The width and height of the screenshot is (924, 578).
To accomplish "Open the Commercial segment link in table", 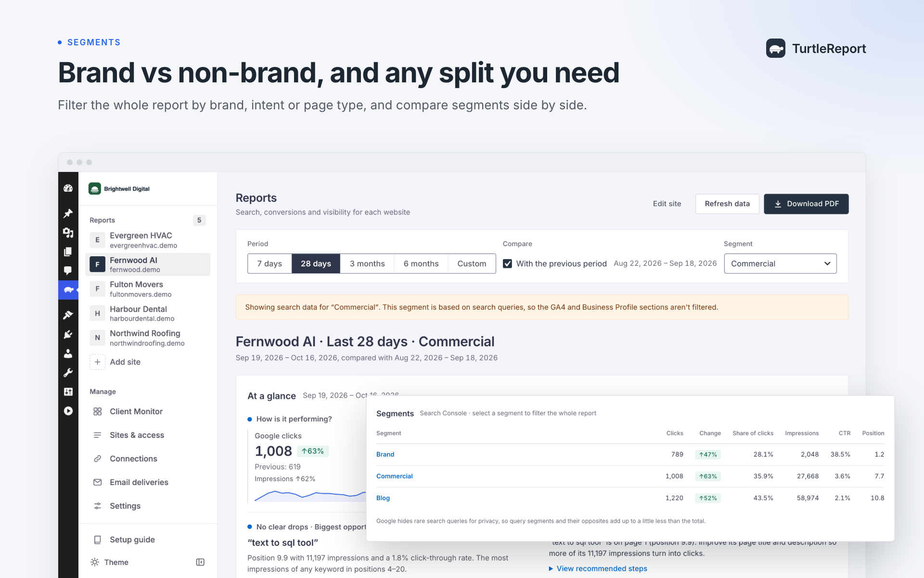I will tap(395, 476).
